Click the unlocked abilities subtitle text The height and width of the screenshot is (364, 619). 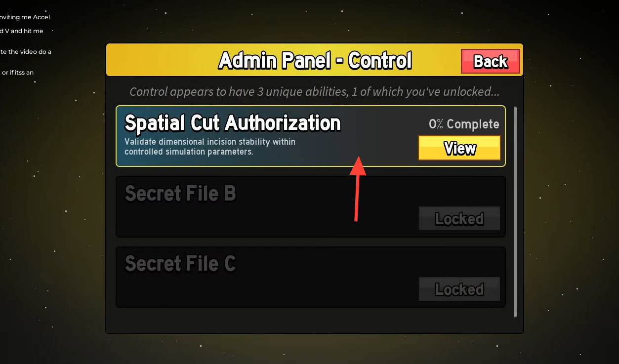[x=314, y=92]
